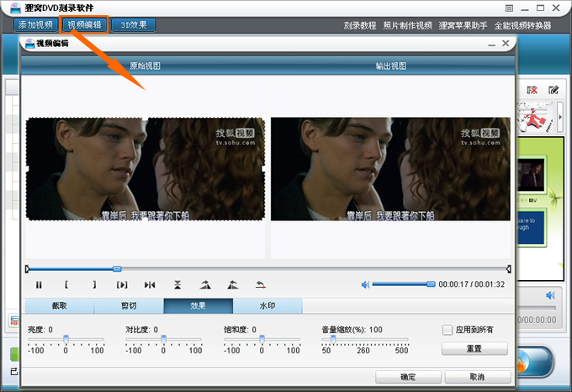Enable the 应用到所有 checkbox
This screenshot has width=572, height=392.
point(448,330)
